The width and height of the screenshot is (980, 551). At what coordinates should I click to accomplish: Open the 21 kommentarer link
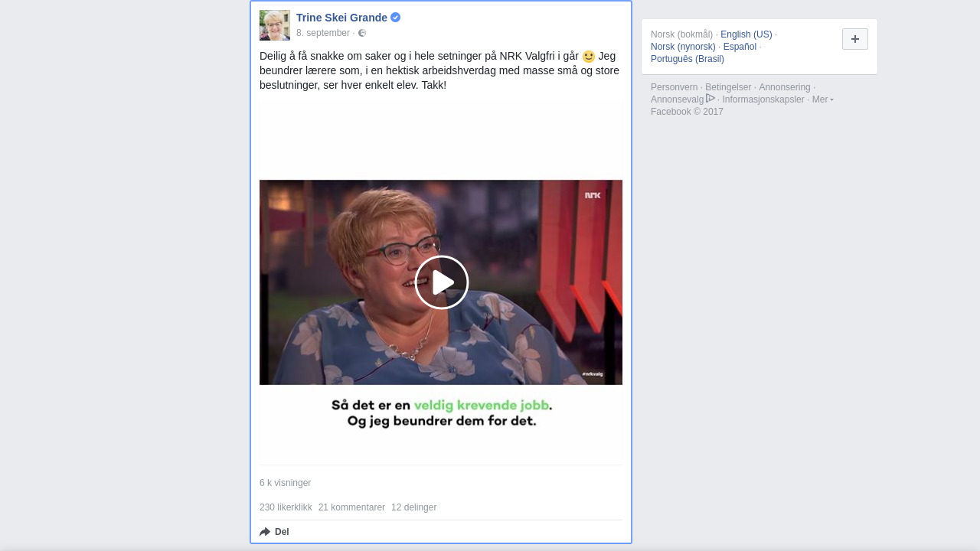tap(351, 507)
